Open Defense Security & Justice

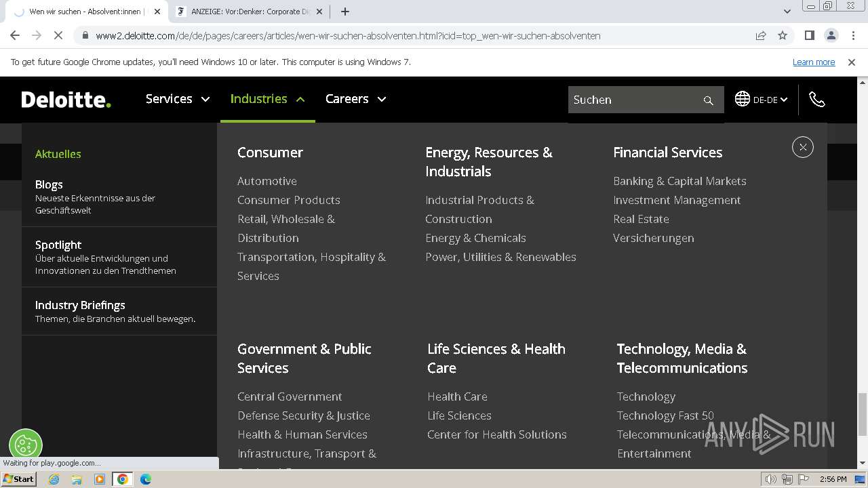click(x=304, y=415)
